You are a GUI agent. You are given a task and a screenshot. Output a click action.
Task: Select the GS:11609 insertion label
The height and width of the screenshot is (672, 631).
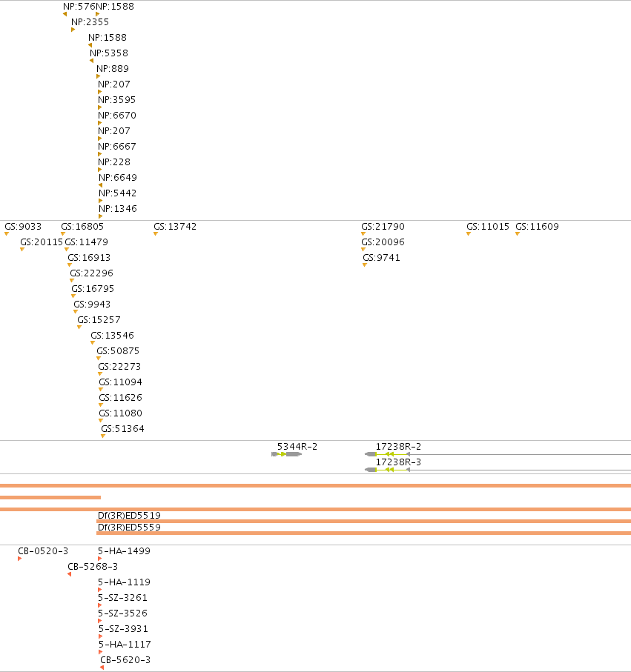(x=537, y=226)
